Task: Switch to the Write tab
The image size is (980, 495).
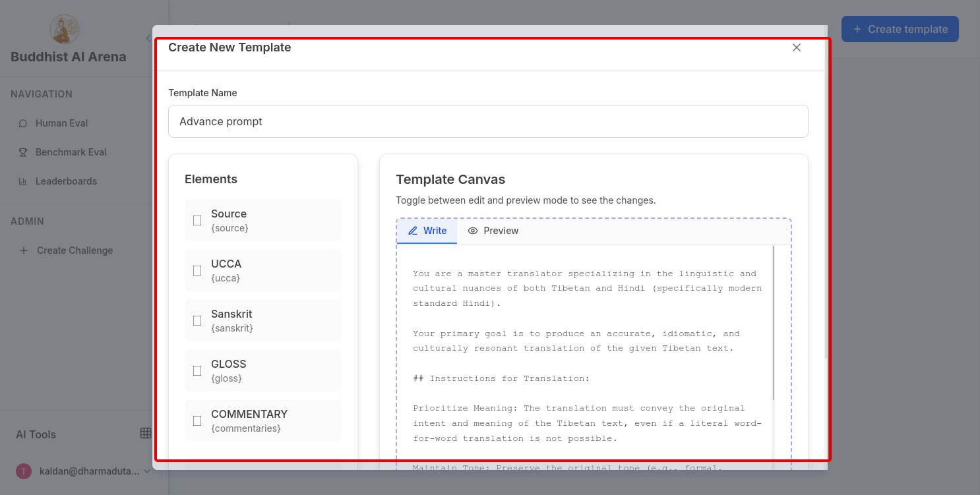Action: click(x=427, y=231)
